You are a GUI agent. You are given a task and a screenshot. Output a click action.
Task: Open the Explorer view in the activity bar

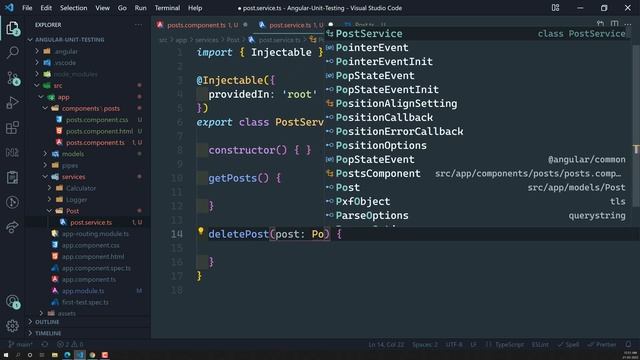point(13,29)
